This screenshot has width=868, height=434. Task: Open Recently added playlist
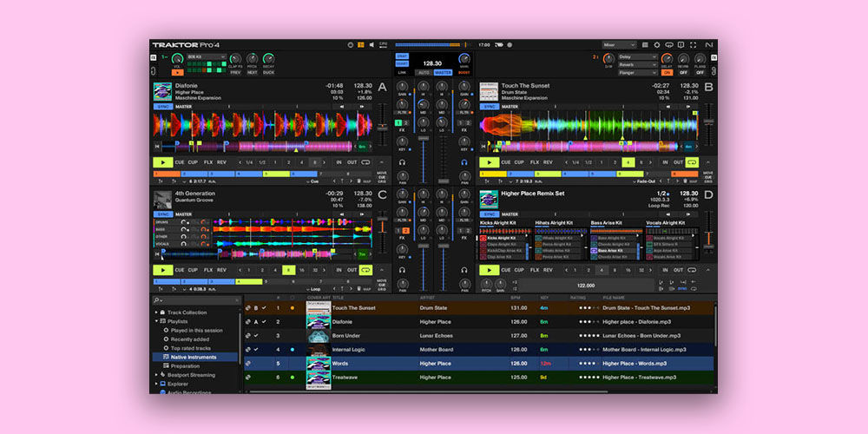(190, 339)
